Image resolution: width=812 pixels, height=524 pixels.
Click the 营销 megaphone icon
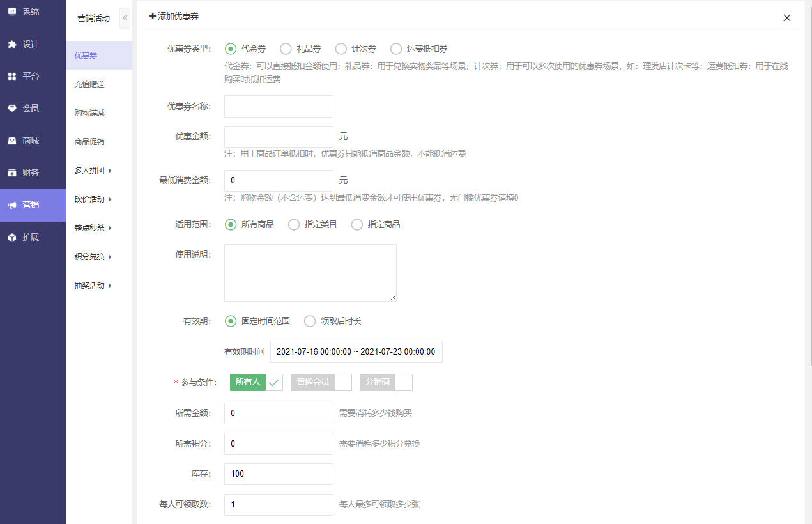tap(11, 205)
